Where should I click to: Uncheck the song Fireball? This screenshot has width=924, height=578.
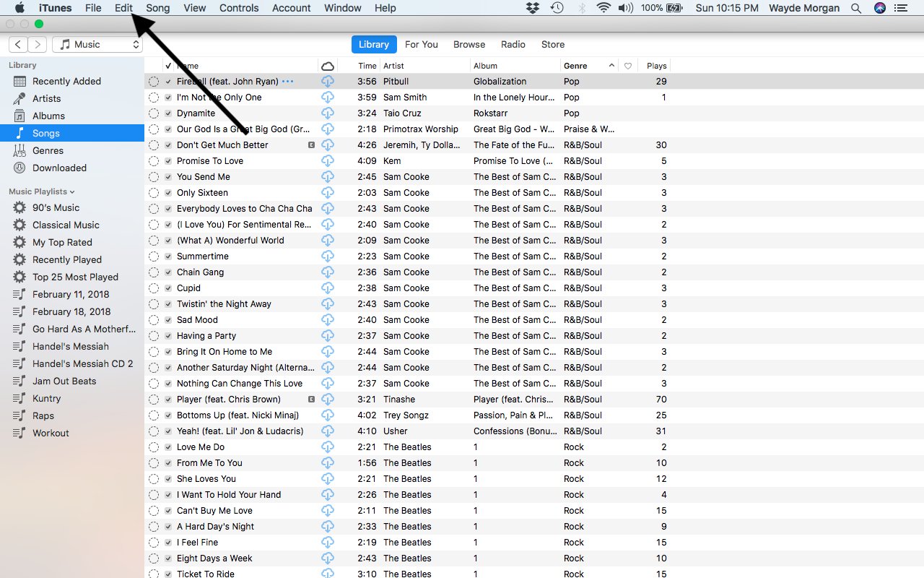(x=167, y=81)
